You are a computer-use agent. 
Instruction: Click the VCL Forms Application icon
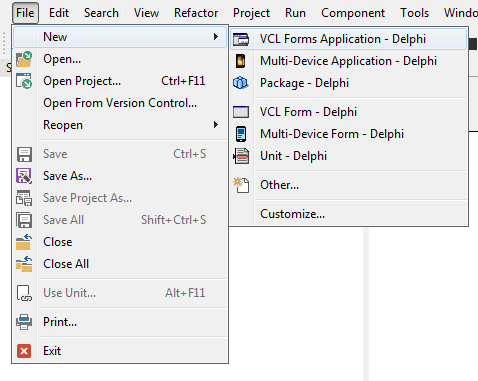click(241, 39)
